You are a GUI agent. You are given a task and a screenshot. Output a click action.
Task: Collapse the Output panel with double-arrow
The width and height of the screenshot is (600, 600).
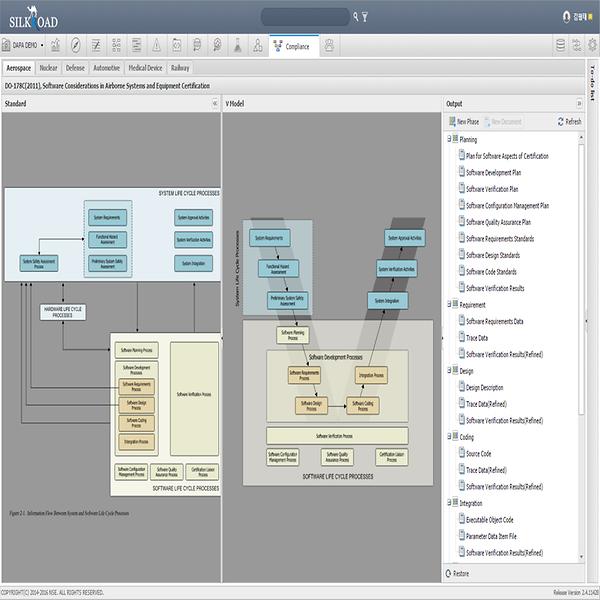pyautogui.click(x=579, y=103)
